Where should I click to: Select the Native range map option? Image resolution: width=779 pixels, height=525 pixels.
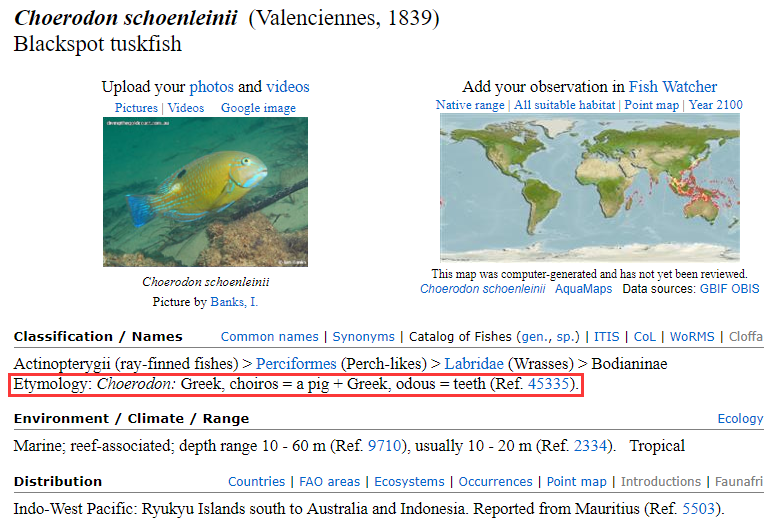[470, 105]
